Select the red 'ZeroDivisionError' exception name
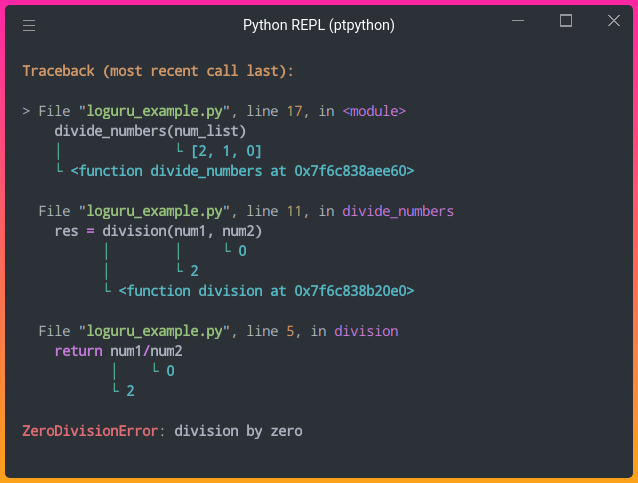This screenshot has height=483, width=638. tap(90, 431)
